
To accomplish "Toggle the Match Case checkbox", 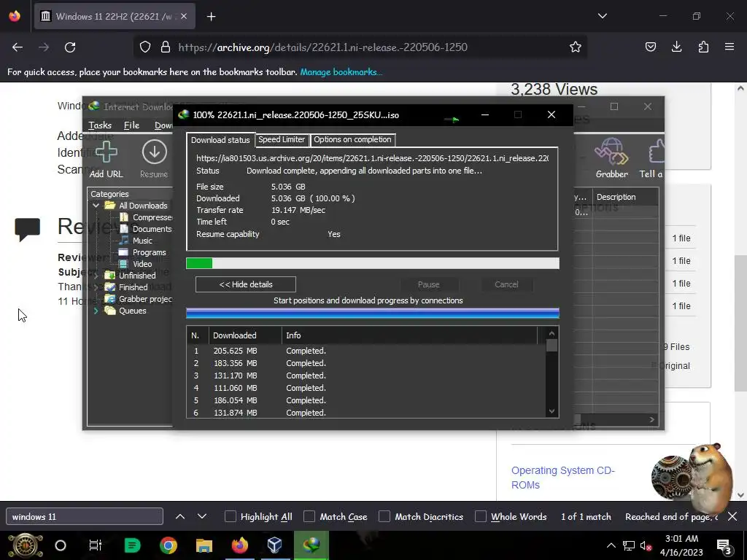I will 309,517.
